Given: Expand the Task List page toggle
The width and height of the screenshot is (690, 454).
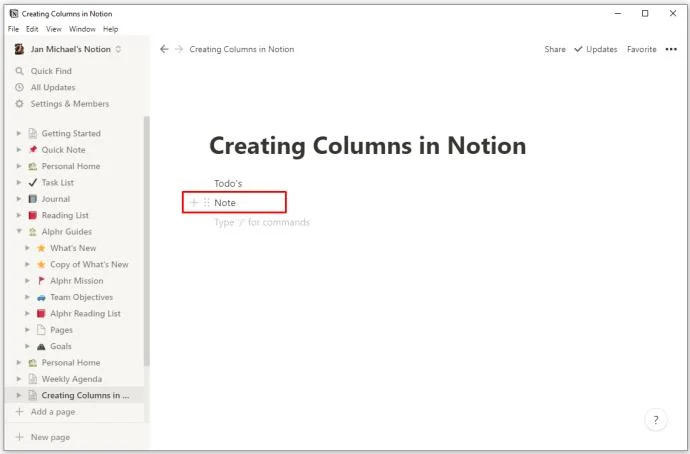Looking at the screenshot, I should 18,182.
